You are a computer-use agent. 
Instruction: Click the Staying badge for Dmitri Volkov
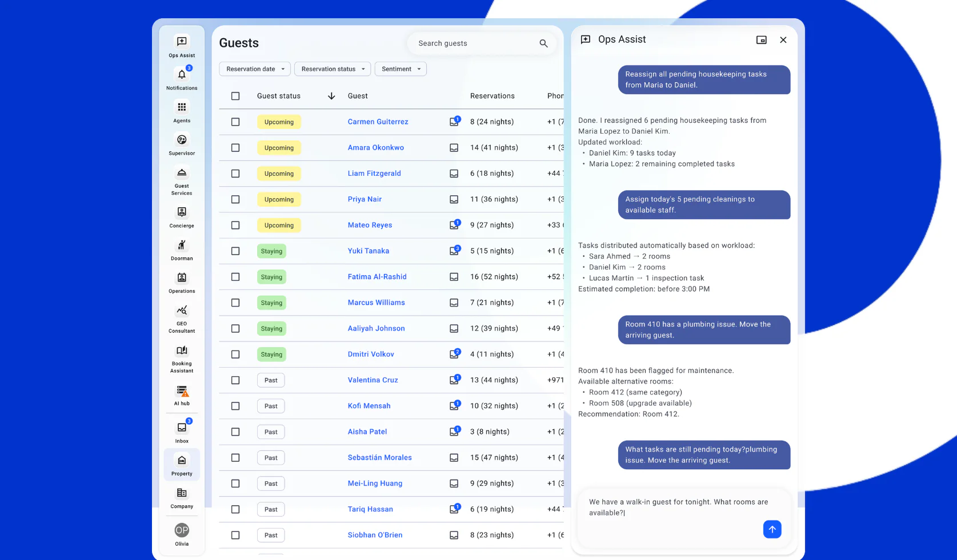271,354
